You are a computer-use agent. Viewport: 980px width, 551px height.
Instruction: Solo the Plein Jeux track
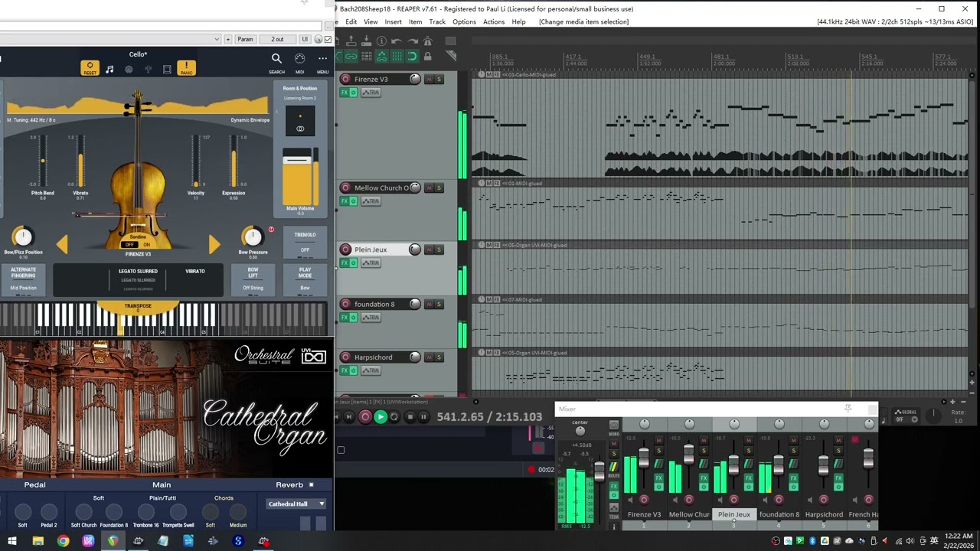[439, 250]
